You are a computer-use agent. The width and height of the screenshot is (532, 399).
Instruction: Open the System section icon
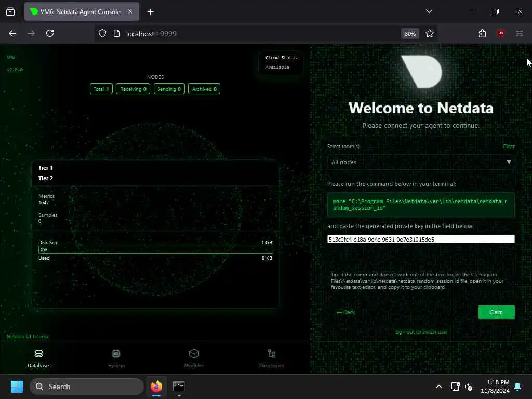click(x=116, y=354)
